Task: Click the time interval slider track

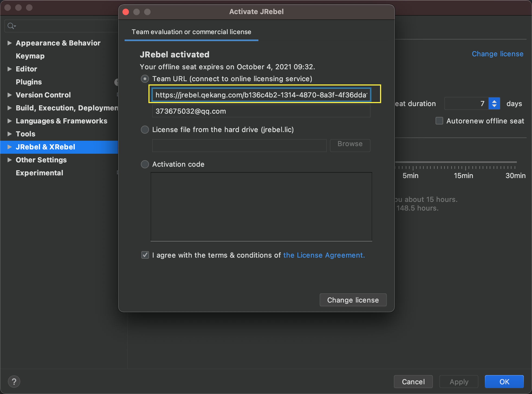Action: [x=456, y=162]
